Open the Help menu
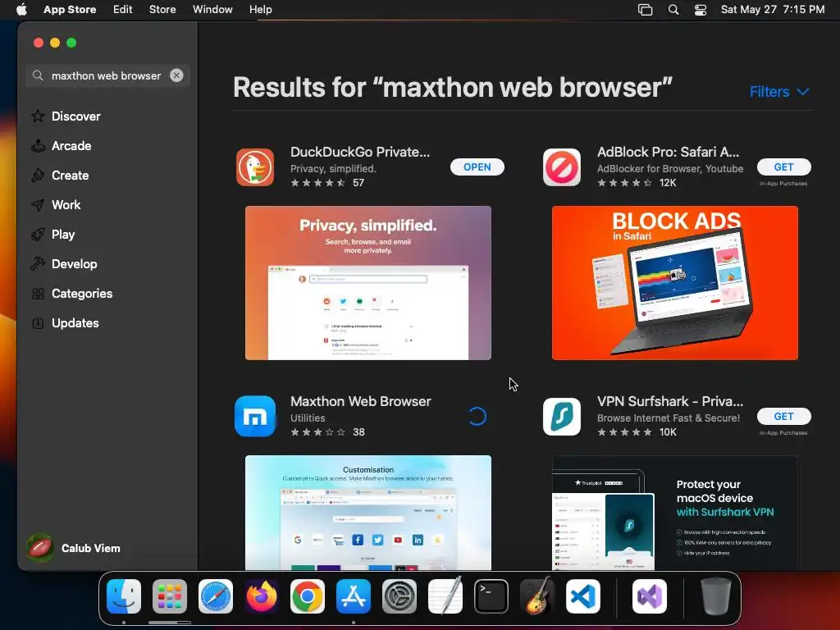The width and height of the screenshot is (840, 630). [x=260, y=10]
